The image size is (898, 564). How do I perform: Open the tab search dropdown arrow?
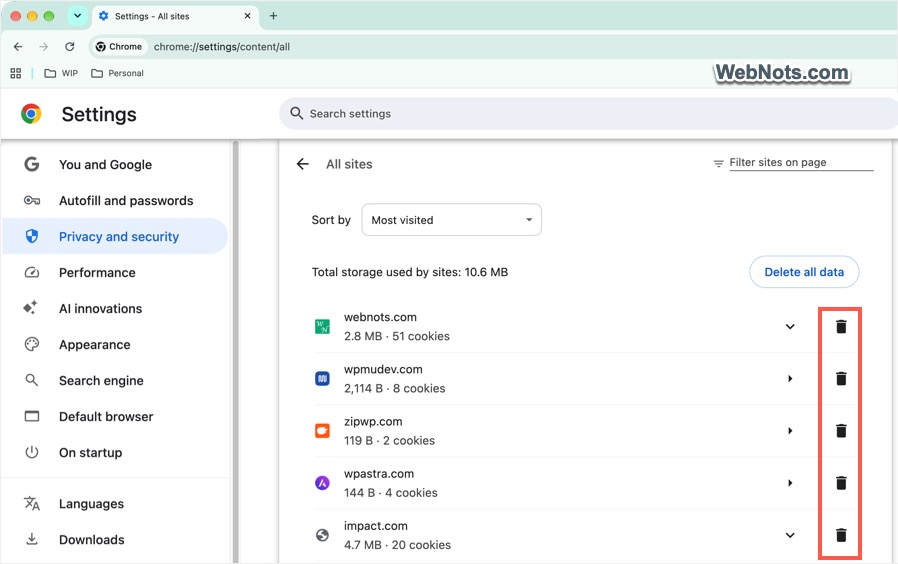(x=77, y=16)
